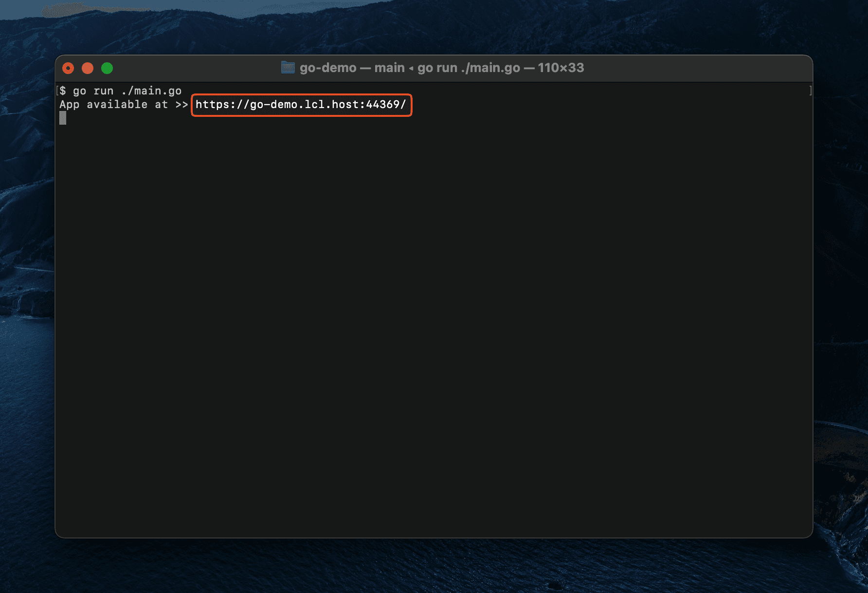Image resolution: width=868 pixels, height=593 pixels.
Task: Click "go run" in the window title
Action: (x=437, y=68)
